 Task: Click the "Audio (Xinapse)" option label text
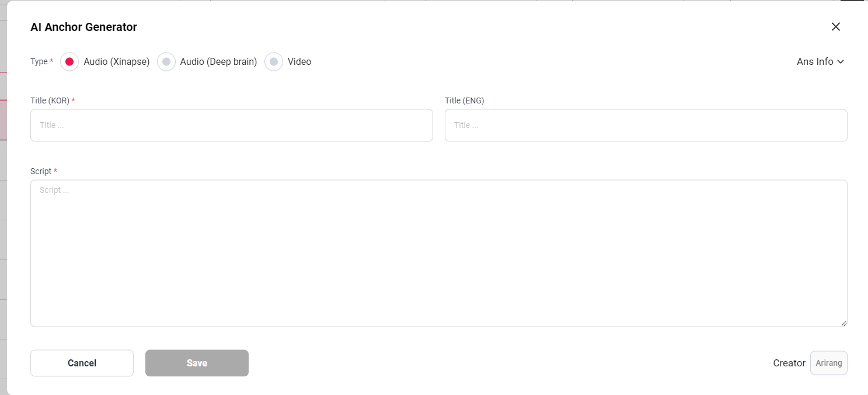click(117, 62)
